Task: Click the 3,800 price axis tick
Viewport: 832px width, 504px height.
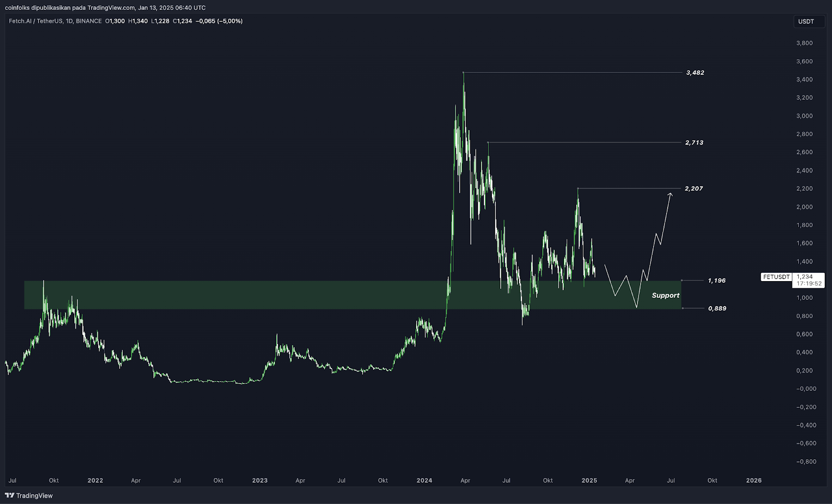Action: (804, 43)
